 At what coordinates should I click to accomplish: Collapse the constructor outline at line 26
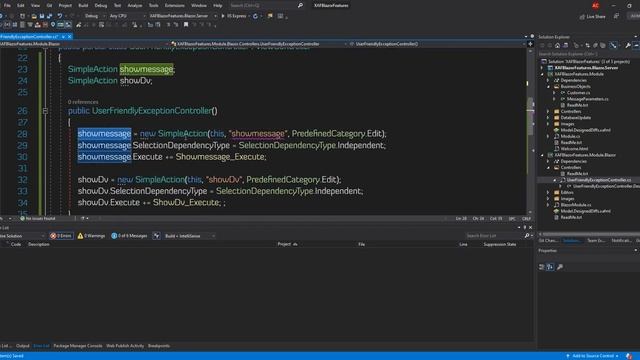pyautogui.click(x=45, y=111)
